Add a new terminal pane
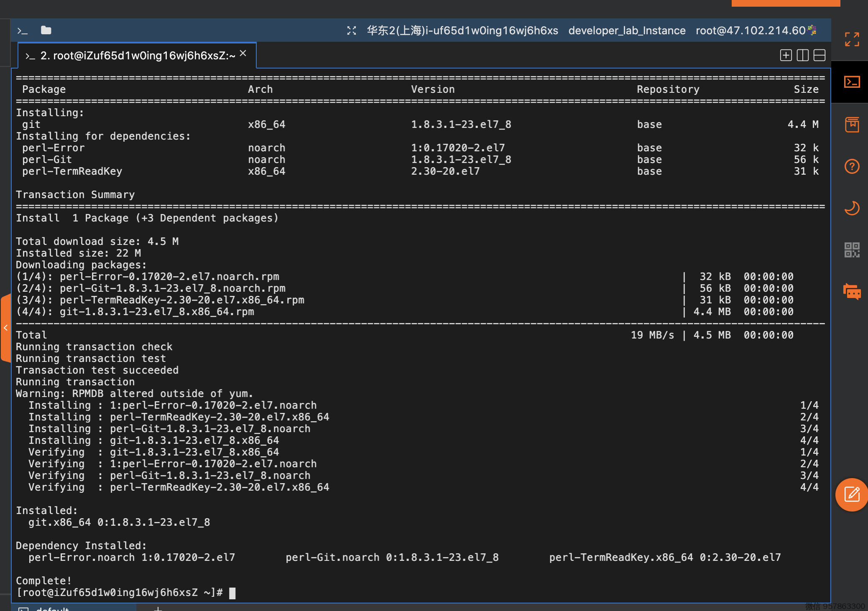This screenshot has height=611, width=868. (x=786, y=55)
